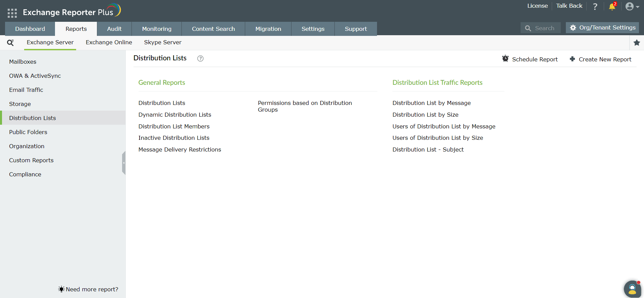This screenshot has height=298, width=644.
Task: Open Inactive Distribution Lists report
Action: point(174,138)
